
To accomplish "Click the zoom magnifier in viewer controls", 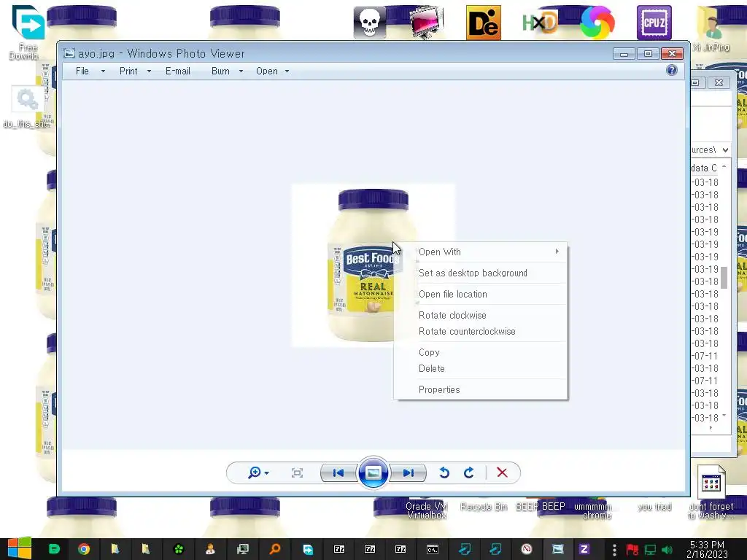I will [x=255, y=472].
